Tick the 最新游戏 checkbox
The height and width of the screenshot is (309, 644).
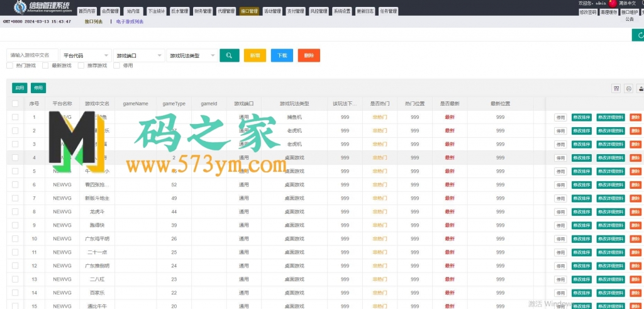(45, 65)
